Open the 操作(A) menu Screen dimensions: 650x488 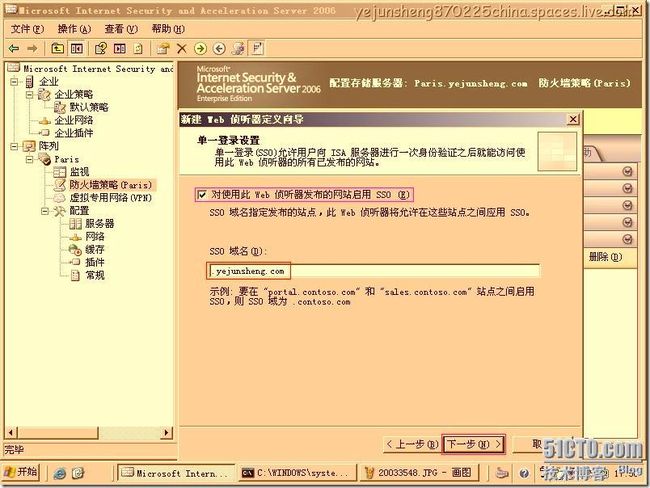pos(74,29)
